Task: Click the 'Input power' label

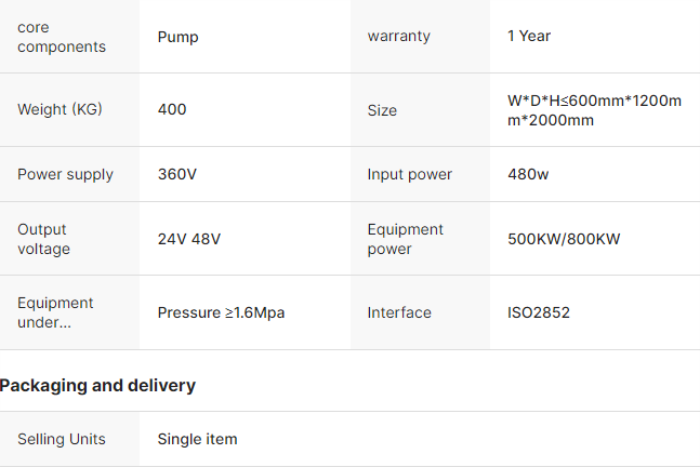Action: coord(409,174)
